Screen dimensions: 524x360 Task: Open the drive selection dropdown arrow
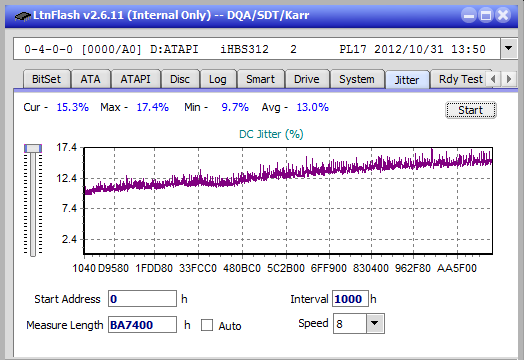pyautogui.click(x=509, y=49)
